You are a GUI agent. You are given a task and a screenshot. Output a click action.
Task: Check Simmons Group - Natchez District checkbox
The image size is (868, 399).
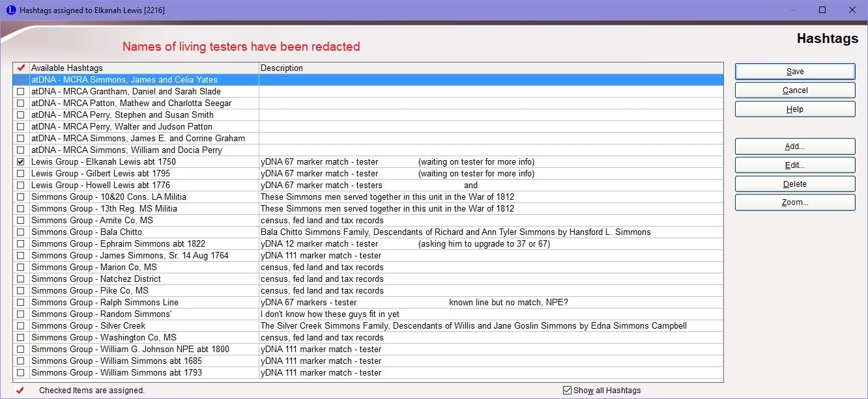coord(21,279)
